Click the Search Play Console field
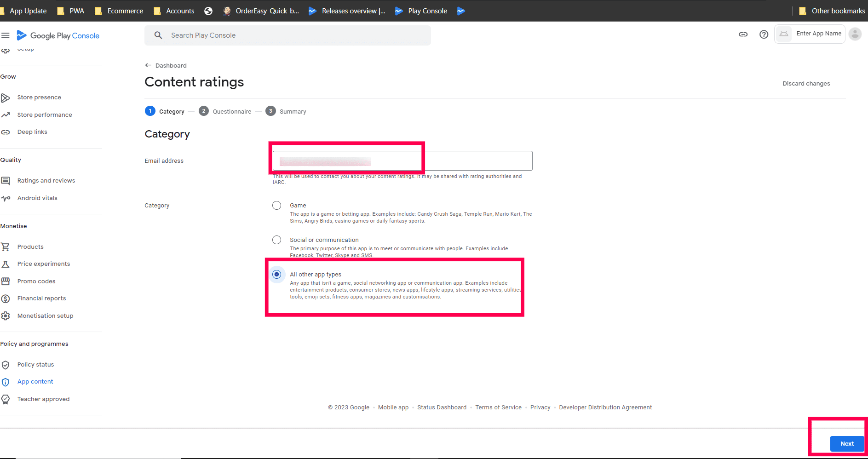 (x=287, y=35)
